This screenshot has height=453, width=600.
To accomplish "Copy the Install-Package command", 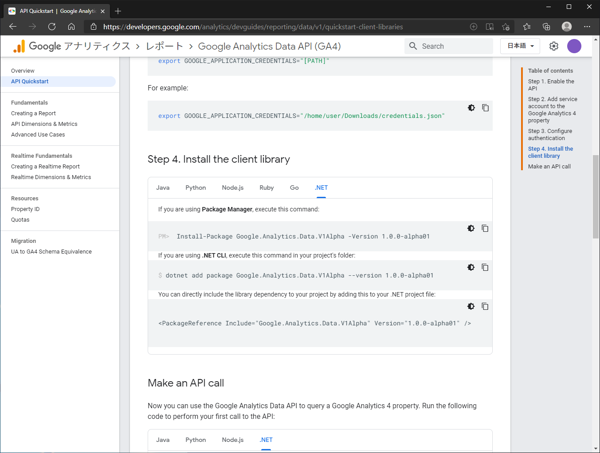I will (485, 228).
